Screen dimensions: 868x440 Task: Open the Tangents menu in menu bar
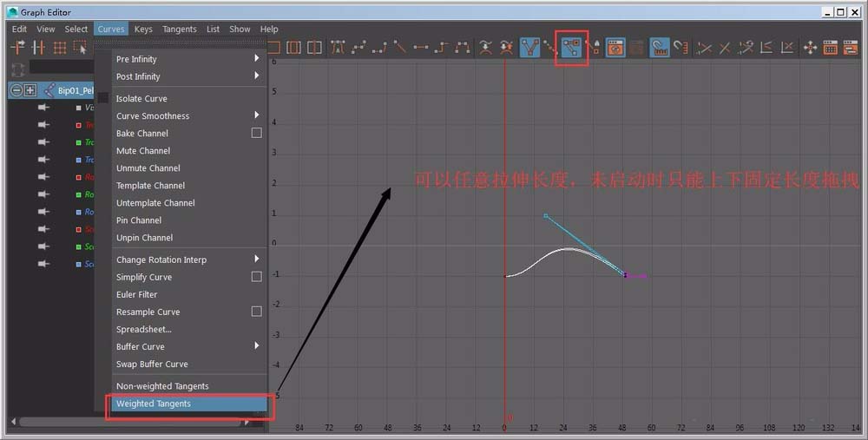pyautogui.click(x=179, y=29)
